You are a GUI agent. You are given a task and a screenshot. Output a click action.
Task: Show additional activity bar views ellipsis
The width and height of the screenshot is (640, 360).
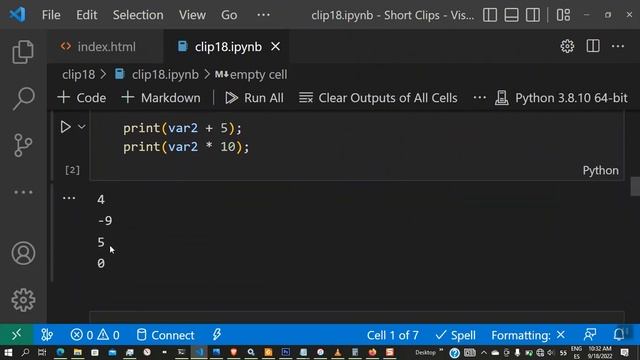click(x=23, y=192)
